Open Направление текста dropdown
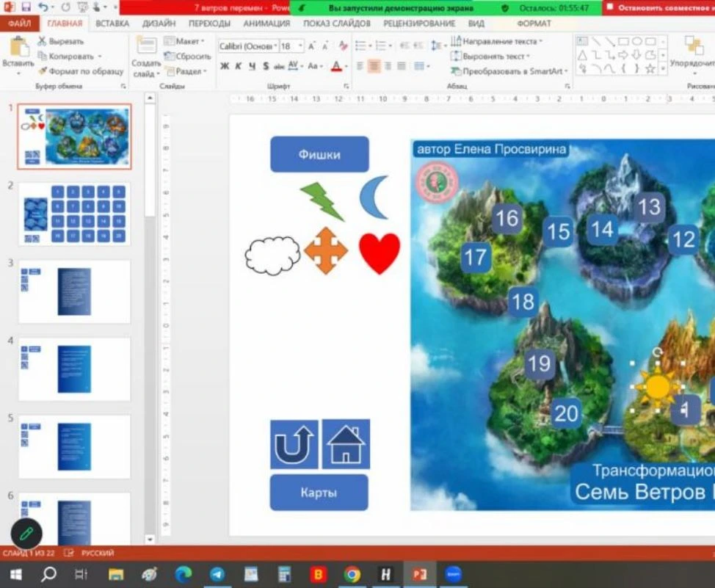Viewport: 715px width, 588px height. click(x=496, y=42)
